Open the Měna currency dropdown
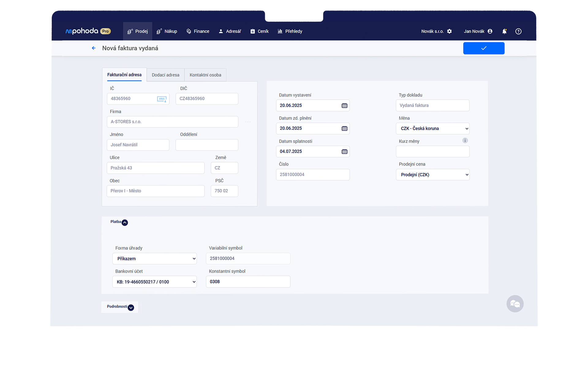 (432, 129)
